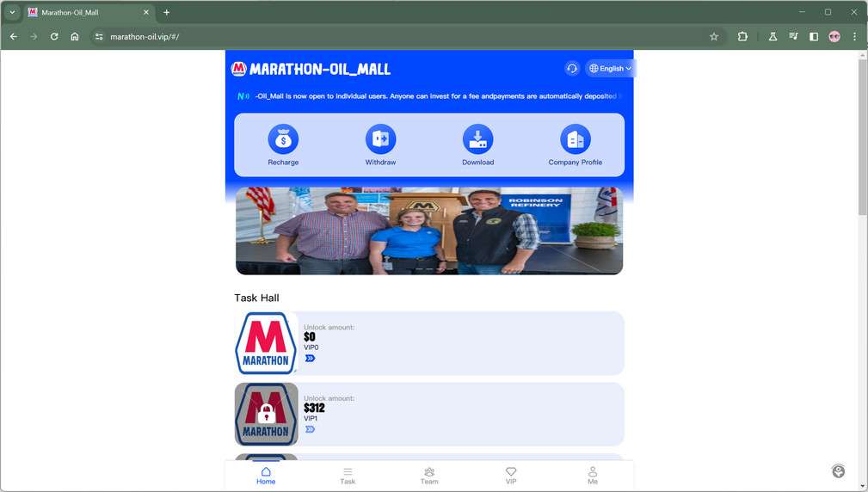Click the site information icon in address bar

click(99, 36)
